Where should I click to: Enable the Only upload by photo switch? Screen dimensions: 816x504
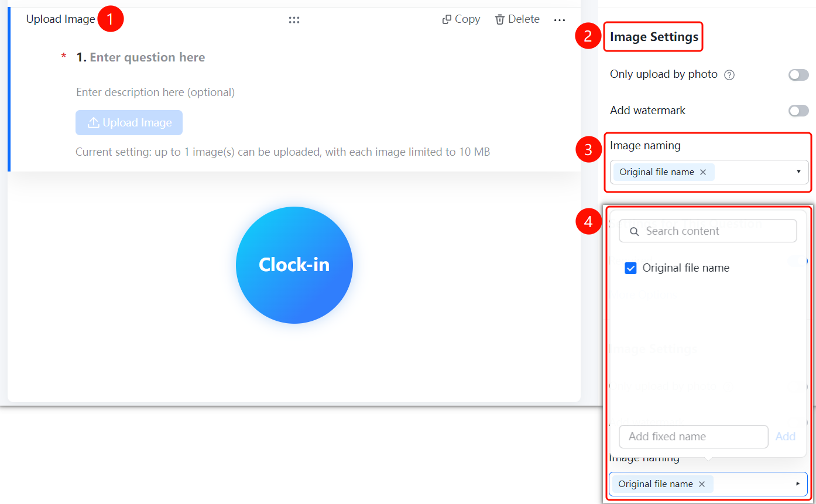798,75
